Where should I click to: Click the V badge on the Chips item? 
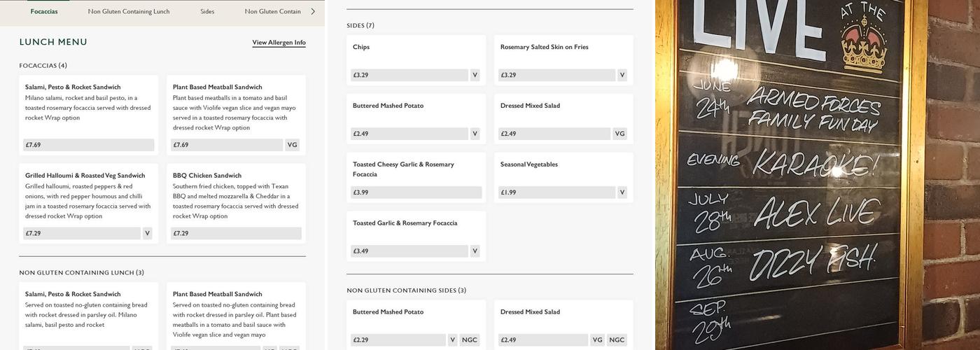pyautogui.click(x=475, y=76)
